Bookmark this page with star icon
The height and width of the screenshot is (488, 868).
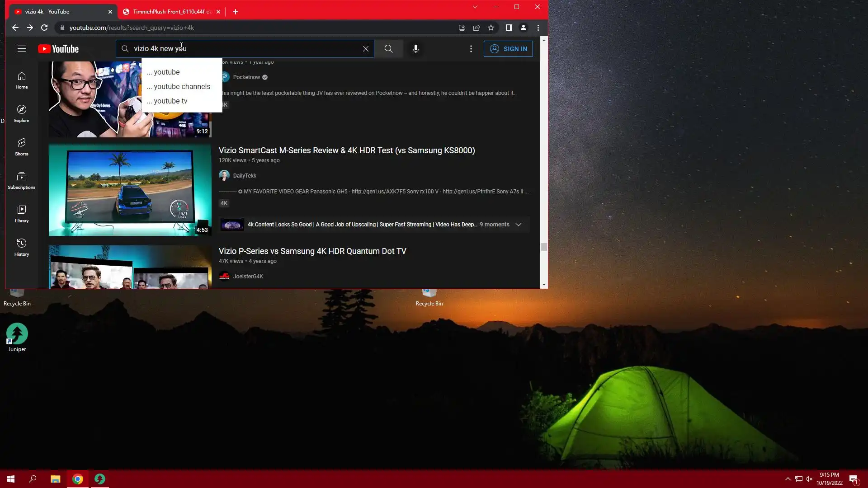coord(491,28)
